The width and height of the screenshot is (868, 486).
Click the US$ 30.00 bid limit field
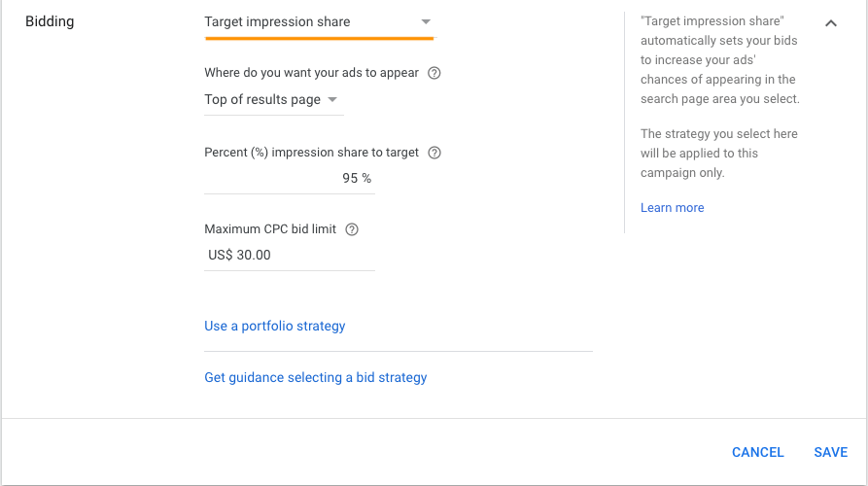point(290,256)
